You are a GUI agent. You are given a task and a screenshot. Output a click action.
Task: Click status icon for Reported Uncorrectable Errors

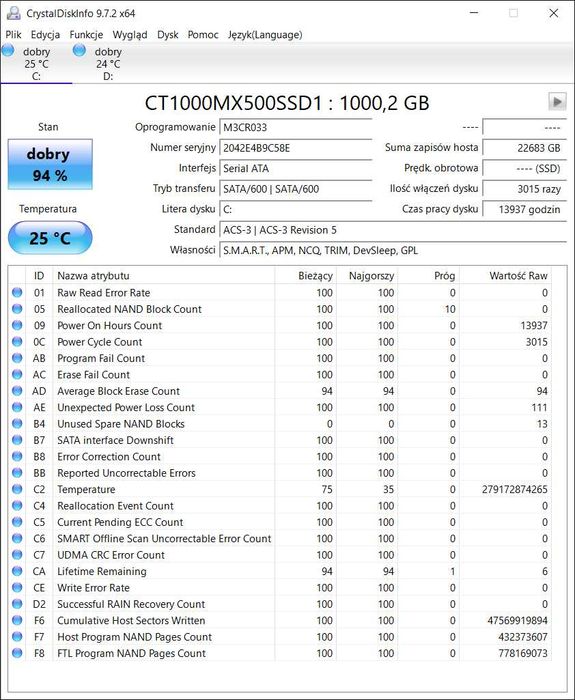click(17, 472)
